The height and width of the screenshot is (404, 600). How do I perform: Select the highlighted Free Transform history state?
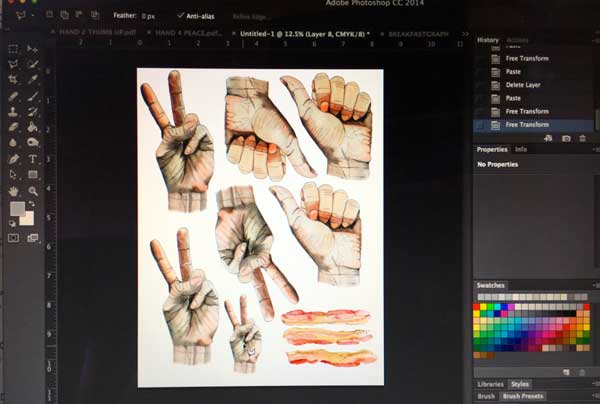tap(533, 125)
